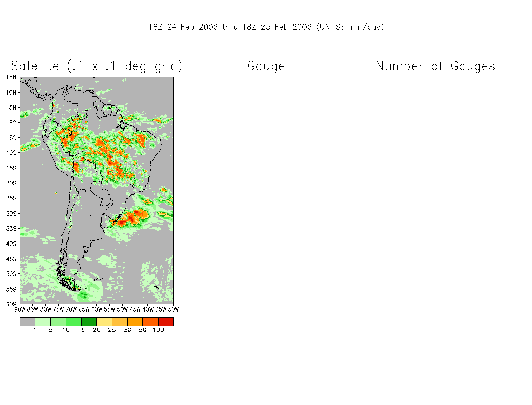Click the orange-red legend swatch

(x=150, y=321)
